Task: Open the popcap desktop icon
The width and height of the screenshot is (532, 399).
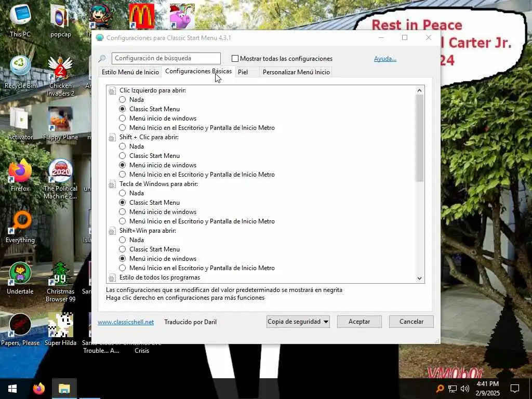Action: pos(60,20)
